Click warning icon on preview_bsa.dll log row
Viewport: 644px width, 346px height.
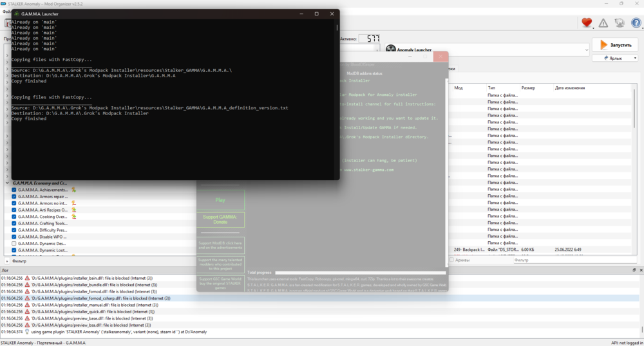click(x=27, y=325)
